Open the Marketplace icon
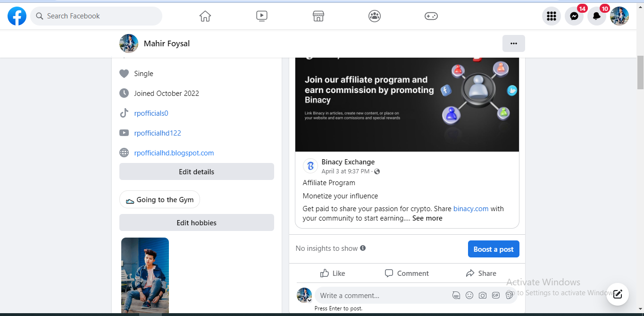This screenshot has width=644, height=316. (318, 16)
